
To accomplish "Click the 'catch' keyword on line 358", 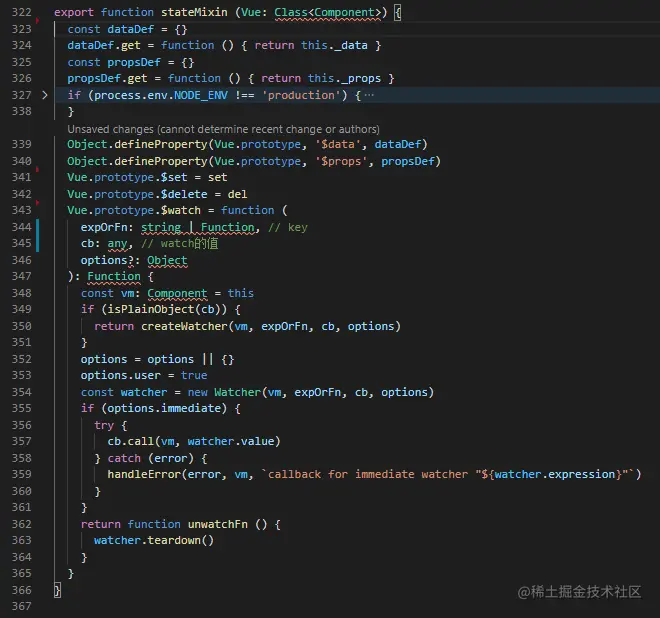I will pyautogui.click(x=124, y=458).
